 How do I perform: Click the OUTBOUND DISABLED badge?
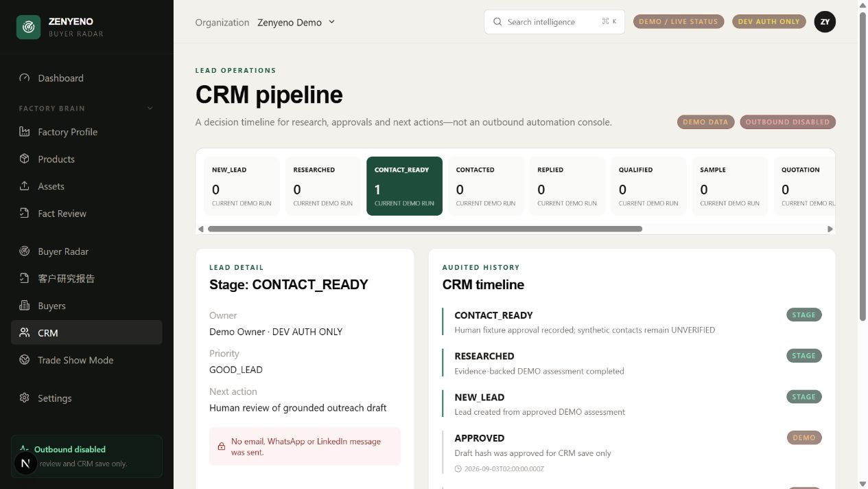[x=788, y=122]
